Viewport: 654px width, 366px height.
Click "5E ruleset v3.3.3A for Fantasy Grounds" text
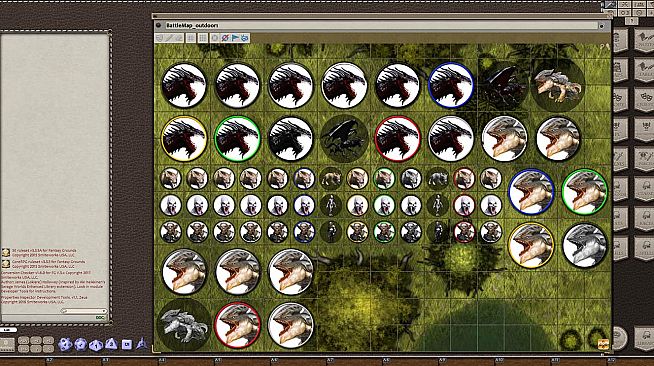(x=44, y=251)
